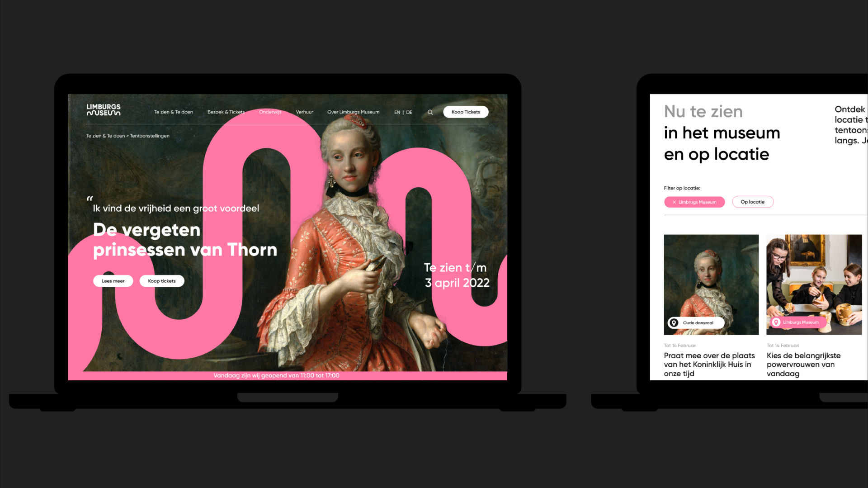This screenshot has height=488, width=868.
Task: Click the X icon on Limburgs Museum filter
Action: (x=674, y=202)
